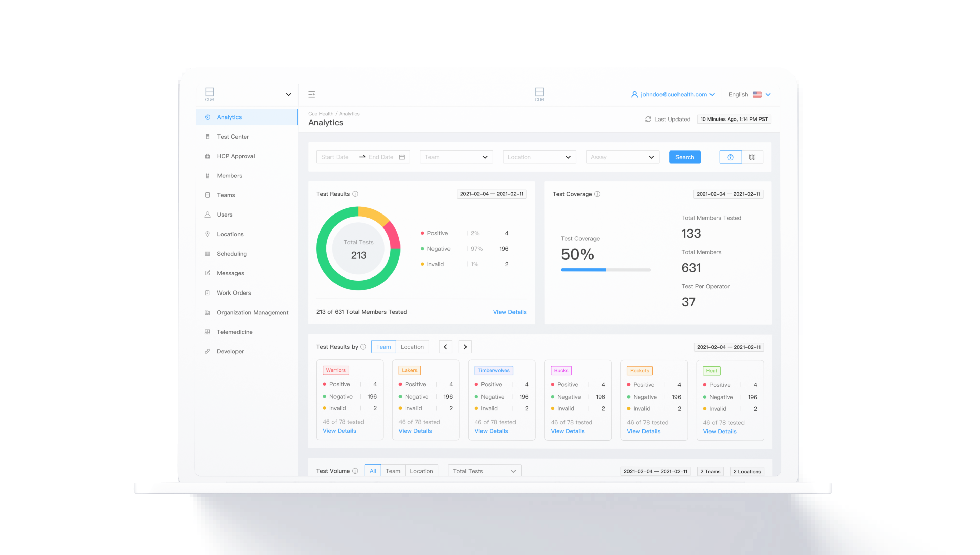Open the Team filter dropdown

[456, 157]
